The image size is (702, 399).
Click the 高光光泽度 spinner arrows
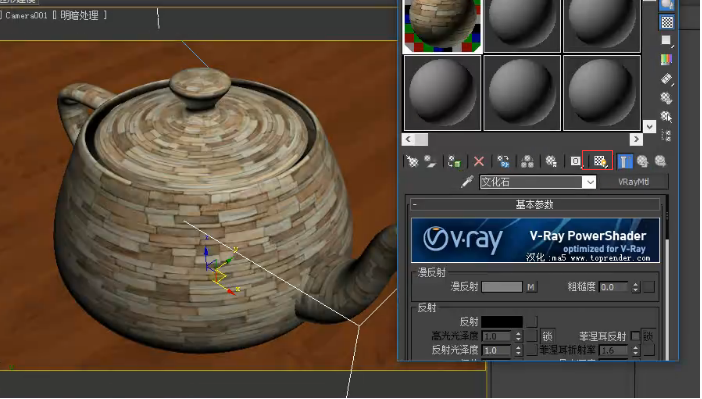click(518, 336)
